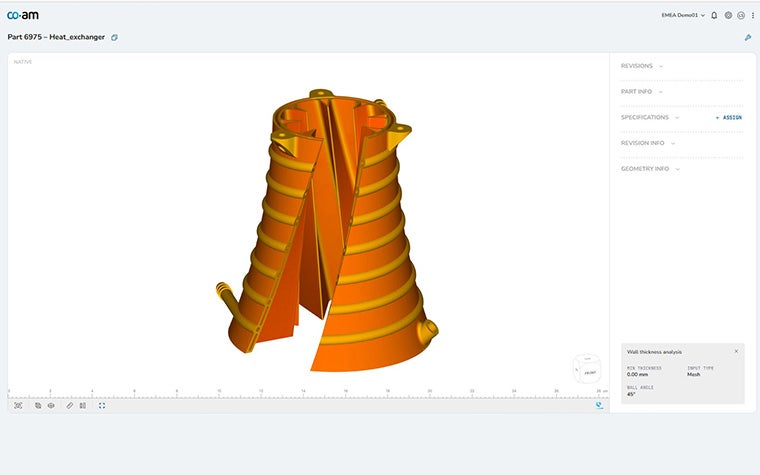The image size is (760, 475).
Task: Click the blue analysis icon in viewer corner
Action: 600,405
